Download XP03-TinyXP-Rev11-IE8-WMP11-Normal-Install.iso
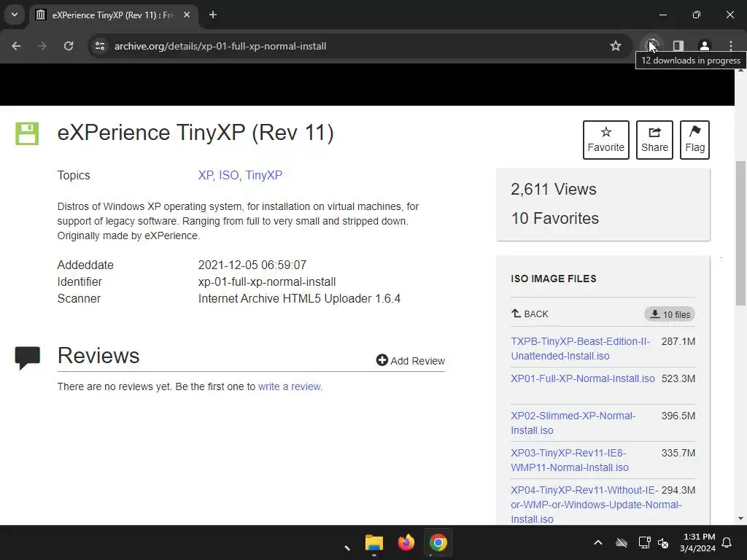The image size is (747, 560). (569, 460)
